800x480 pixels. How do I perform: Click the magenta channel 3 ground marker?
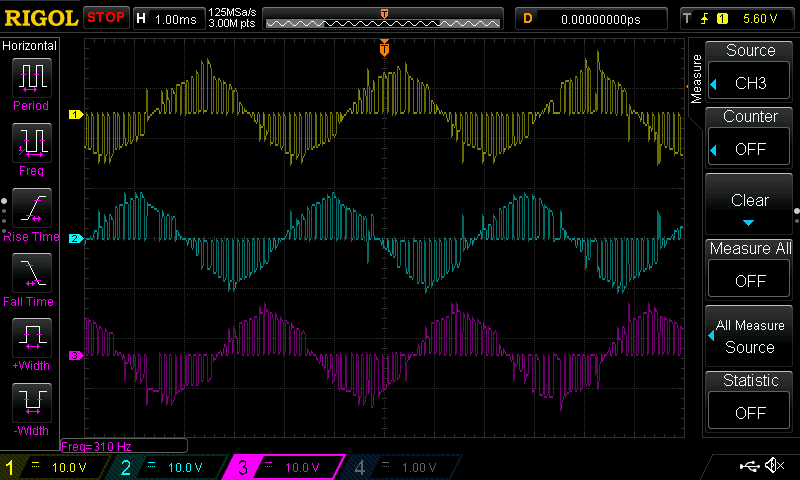[76, 355]
